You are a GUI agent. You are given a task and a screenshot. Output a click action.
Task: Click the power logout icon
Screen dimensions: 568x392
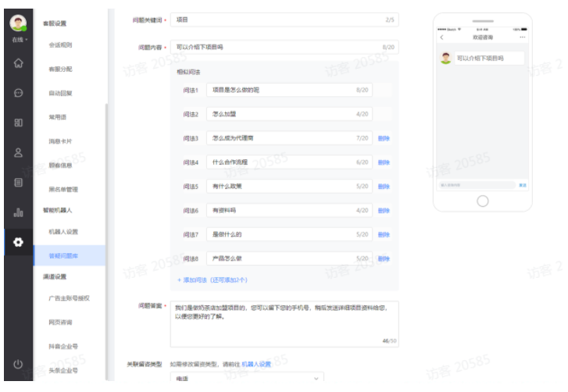[x=19, y=364]
